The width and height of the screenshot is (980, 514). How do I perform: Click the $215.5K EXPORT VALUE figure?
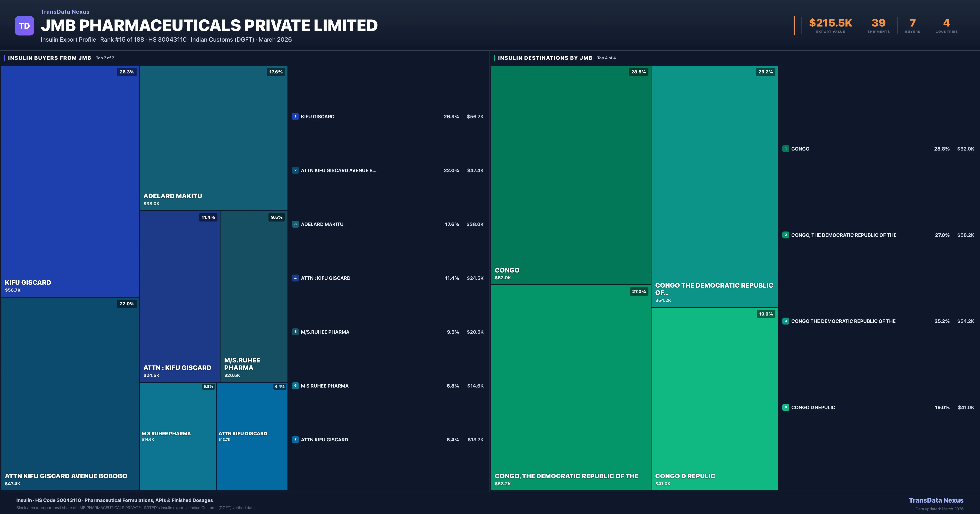(x=830, y=23)
